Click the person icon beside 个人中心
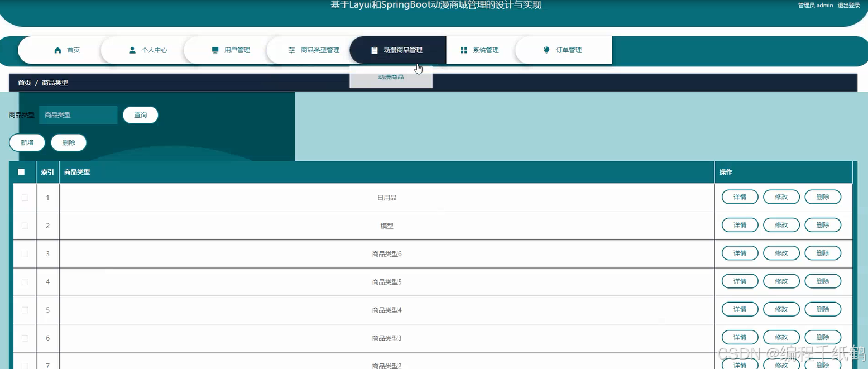The image size is (868, 369). click(x=132, y=50)
